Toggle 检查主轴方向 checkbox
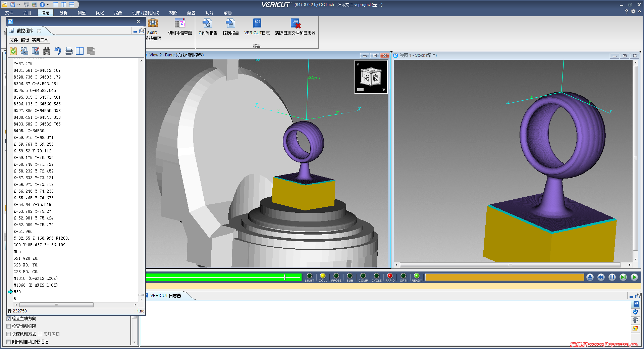 click(x=9, y=319)
